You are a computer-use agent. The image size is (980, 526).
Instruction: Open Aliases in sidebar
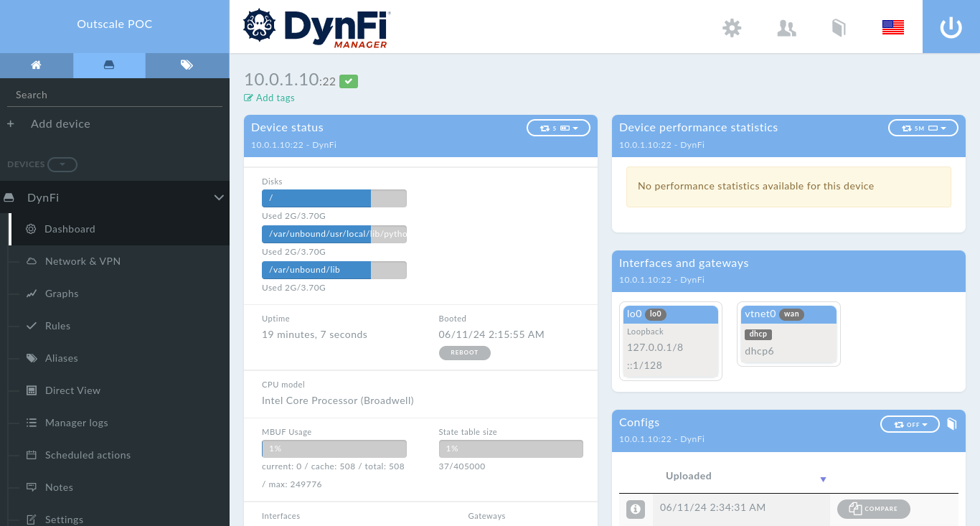[x=61, y=358]
